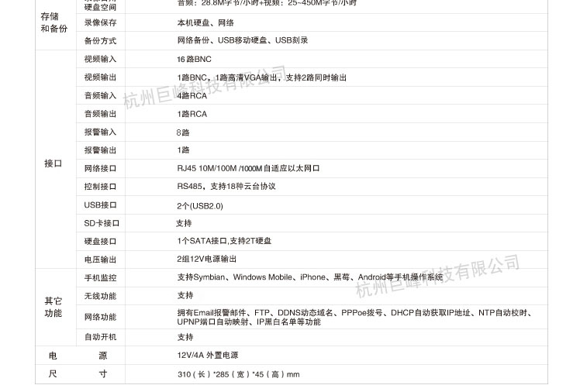
Task: Click the 网络功能 row label
Action: coord(100,317)
